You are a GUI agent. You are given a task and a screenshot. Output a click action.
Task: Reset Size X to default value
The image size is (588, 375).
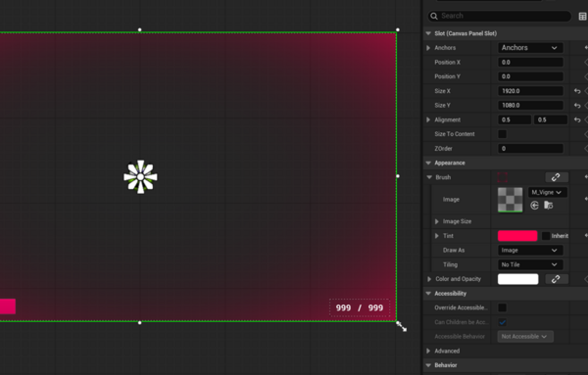[x=577, y=91]
